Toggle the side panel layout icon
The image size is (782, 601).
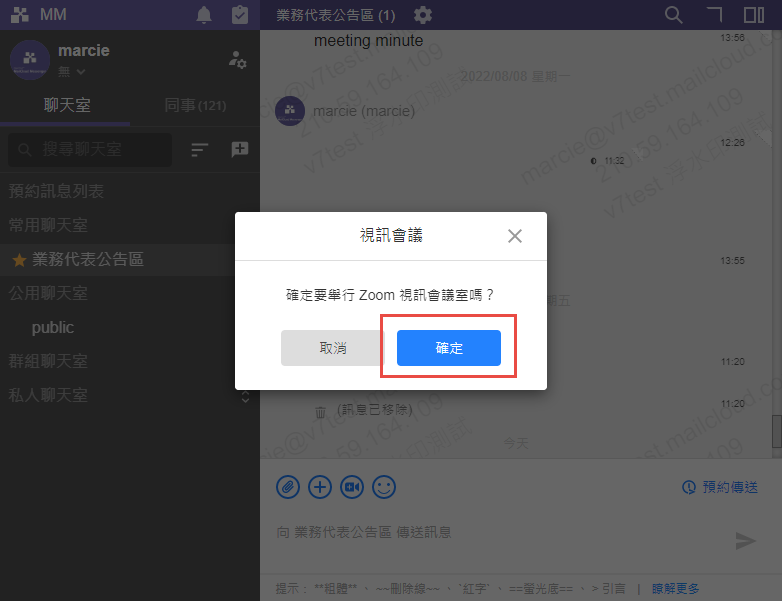754,15
